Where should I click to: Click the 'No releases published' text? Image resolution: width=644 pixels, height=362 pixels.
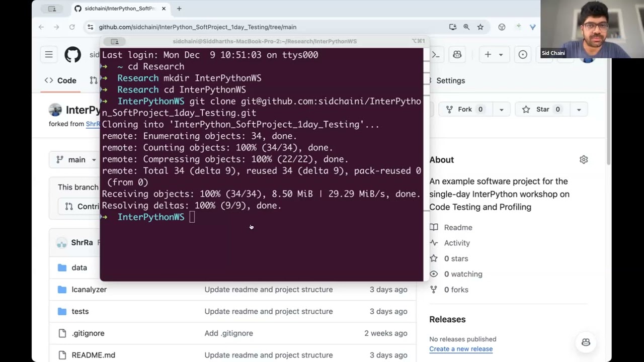pyautogui.click(x=463, y=339)
